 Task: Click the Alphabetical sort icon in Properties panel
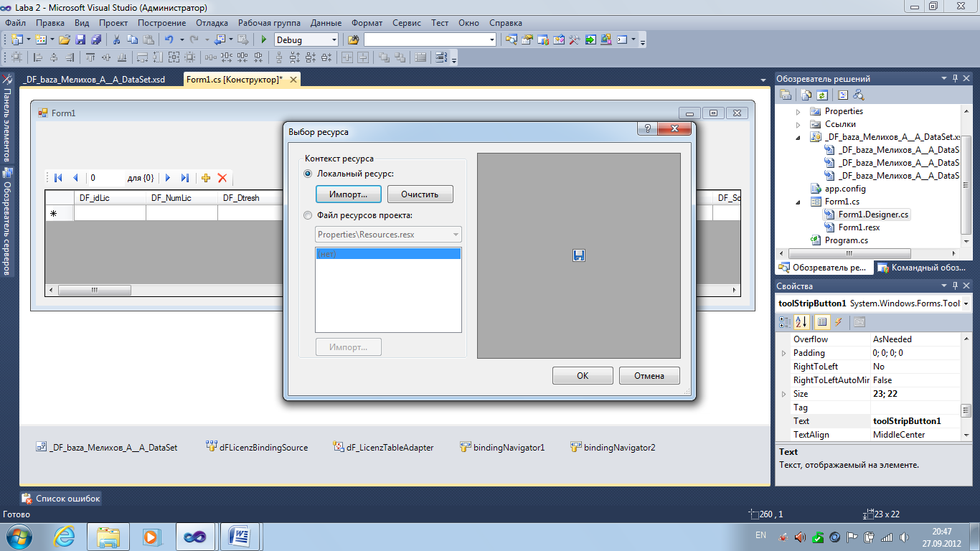[x=801, y=322]
